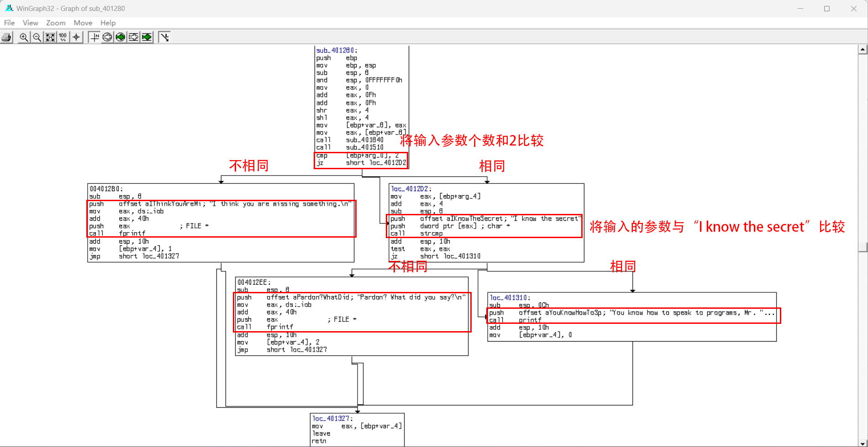Click the 'retn' instruction line
The width and height of the screenshot is (868, 447).
pyautogui.click(x=319, y=441)
